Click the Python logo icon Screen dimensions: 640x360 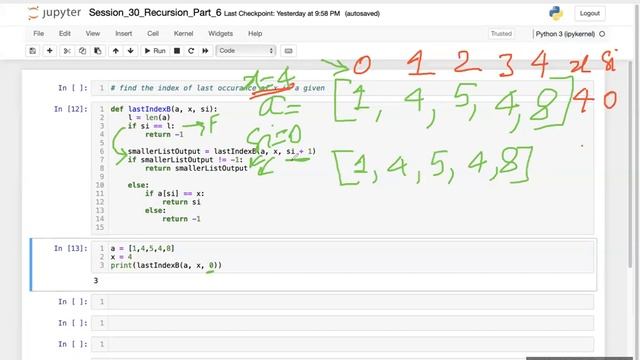click(x=556, y=13)
